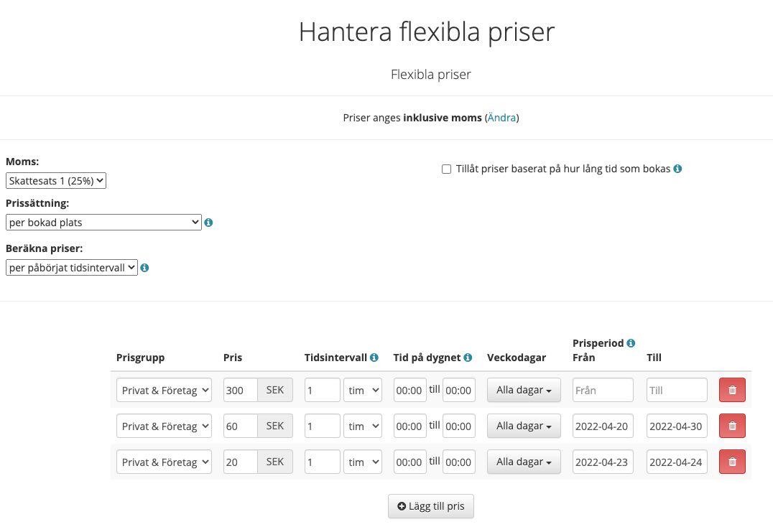The width and height of the screenshot is (773, 532).
Task: Click the empty Från date field
Action: coord(602,390)
